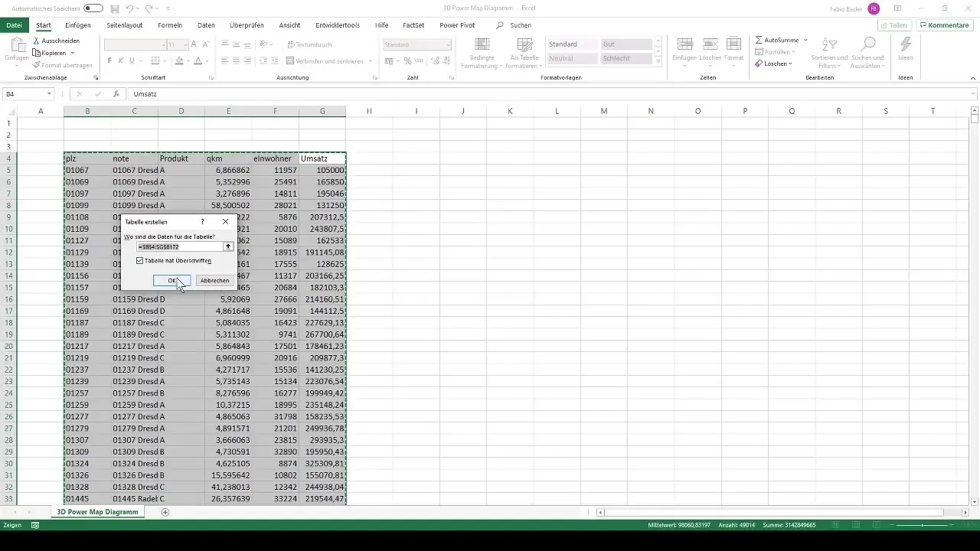Click the Undo arrow icon
Image resolution: width=980 pixels, height=551 pixels.
[130, 8]
